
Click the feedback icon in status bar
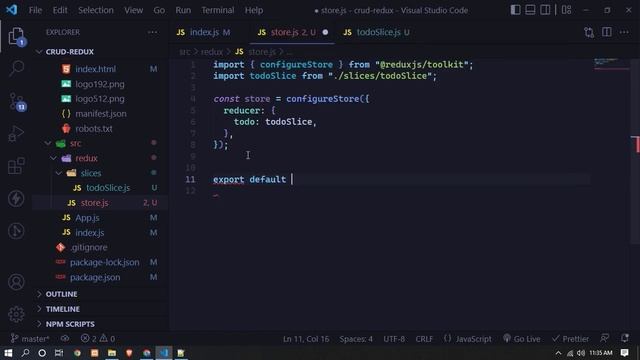[605, 338]
